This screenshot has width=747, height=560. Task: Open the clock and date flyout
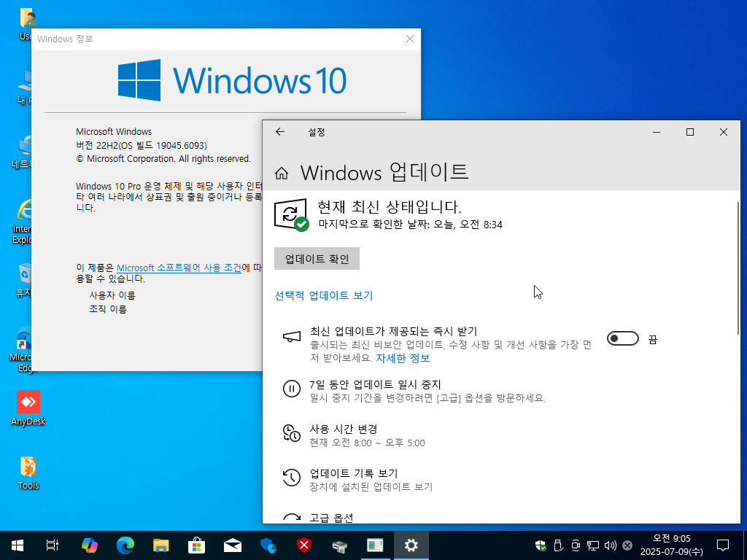pos(671,545)
